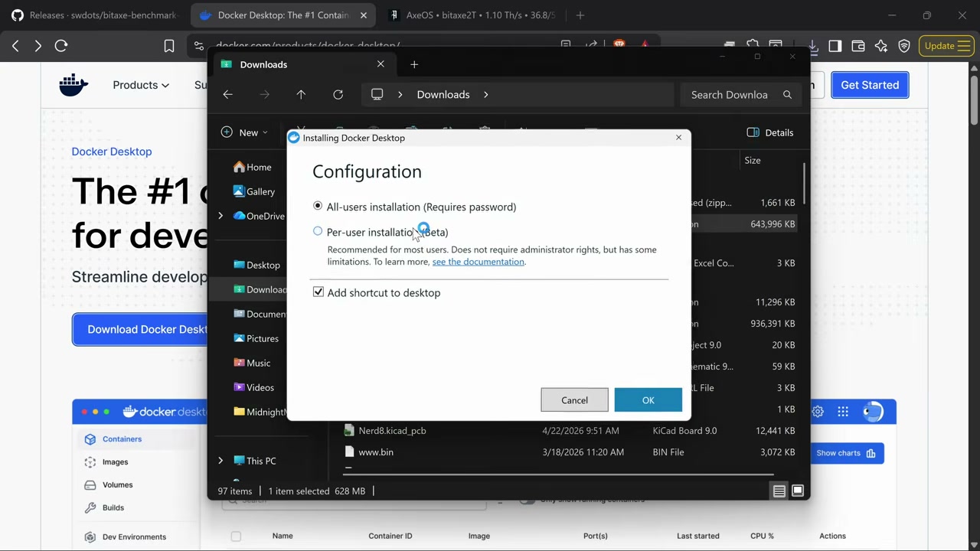Click the magnifier icon in Explorer search

(x=787, y=95)
